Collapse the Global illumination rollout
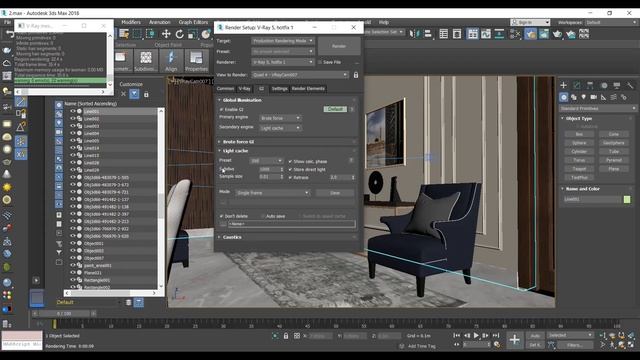The width and height of the screenshot is (640, 360). (242, 100)
